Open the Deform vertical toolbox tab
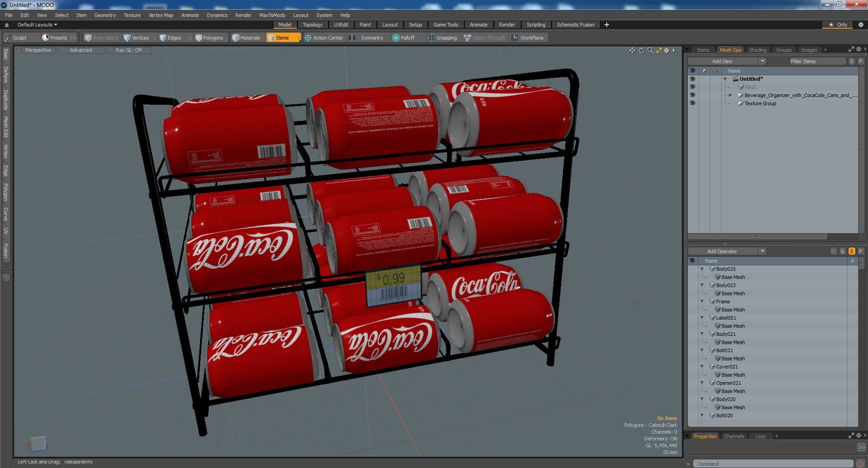 tap(6, 75)
